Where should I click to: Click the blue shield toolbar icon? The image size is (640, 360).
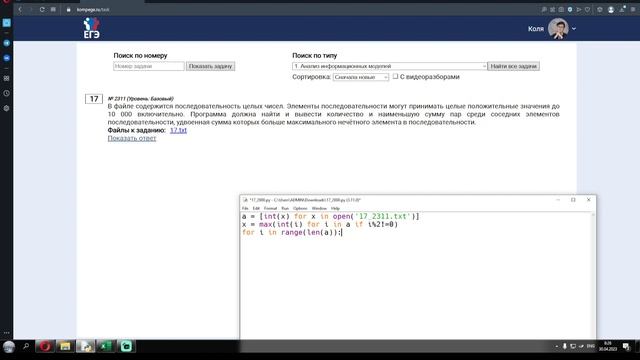click(570, 9)
